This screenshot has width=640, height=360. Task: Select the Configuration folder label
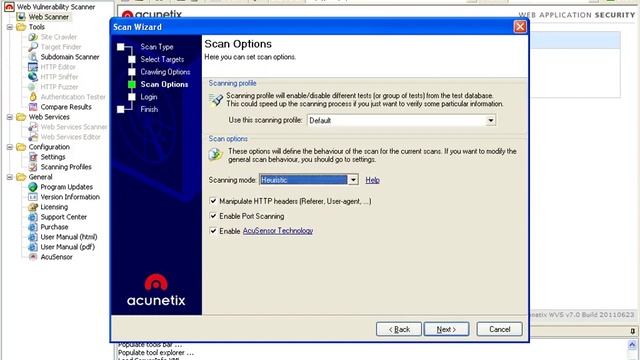coord(49,147)
